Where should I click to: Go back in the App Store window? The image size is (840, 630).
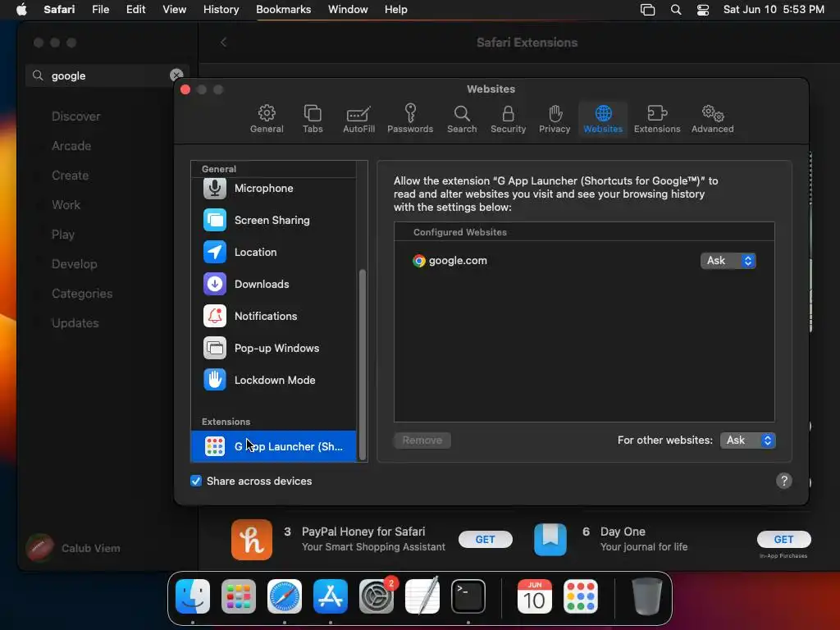click(223, 43)
